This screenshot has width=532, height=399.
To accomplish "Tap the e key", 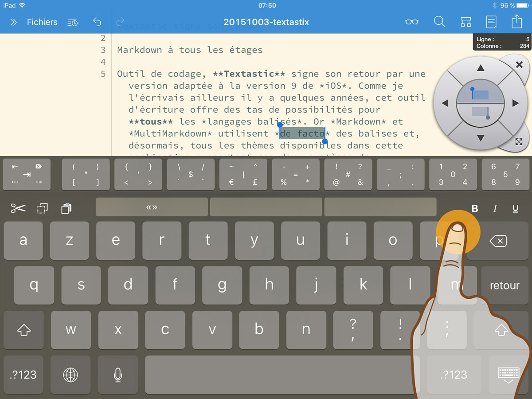I will 116,241.
